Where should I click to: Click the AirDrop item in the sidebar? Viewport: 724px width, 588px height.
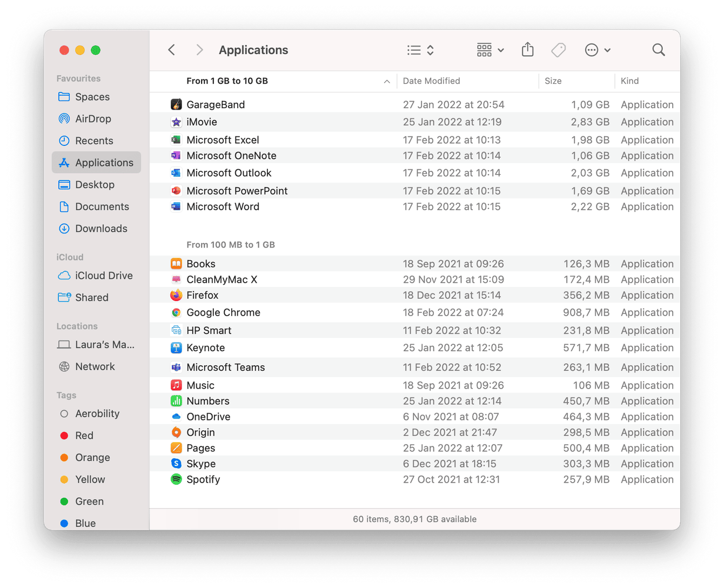point(92,118)
